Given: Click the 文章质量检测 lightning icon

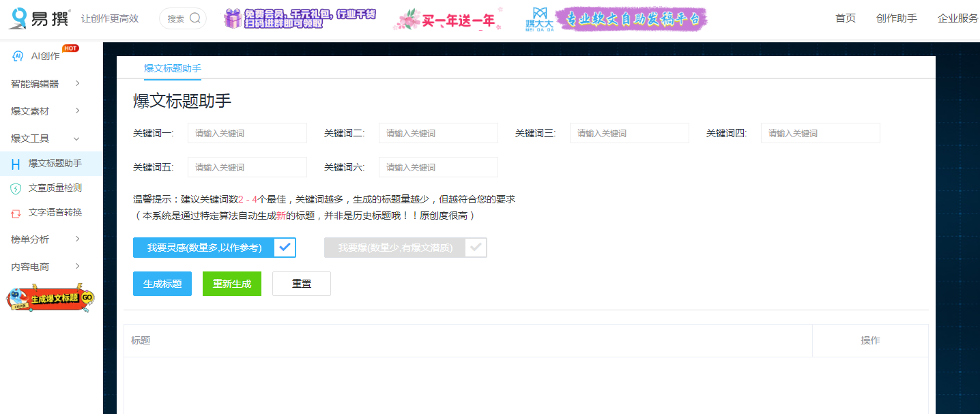Looking at the screenshot, I should (x=17, y=188).
